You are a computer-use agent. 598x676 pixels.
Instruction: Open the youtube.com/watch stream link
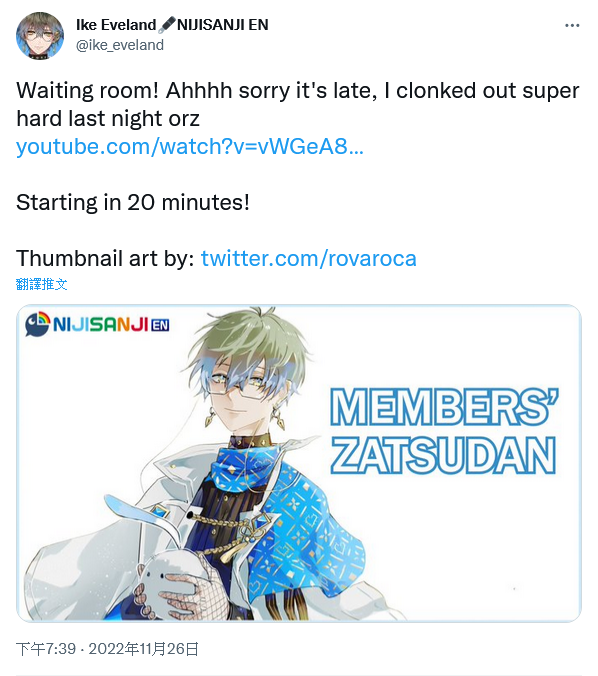(x=190, y=146)
